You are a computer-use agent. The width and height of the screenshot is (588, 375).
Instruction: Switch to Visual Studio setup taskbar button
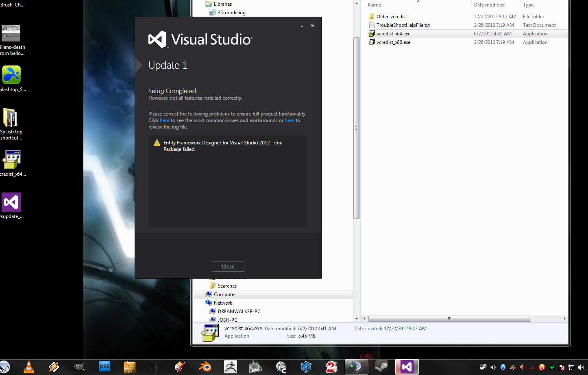pos(407,367)
